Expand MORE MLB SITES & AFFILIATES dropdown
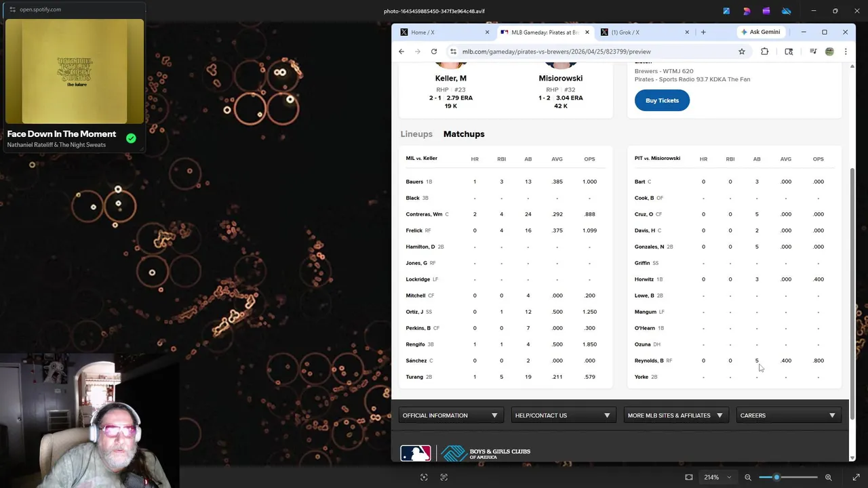 [x=675, y=415]
